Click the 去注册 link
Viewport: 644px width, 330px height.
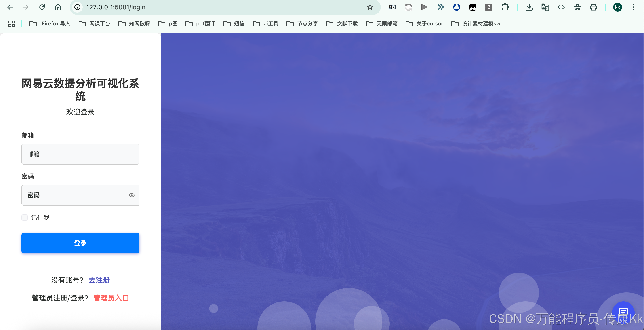99,280
